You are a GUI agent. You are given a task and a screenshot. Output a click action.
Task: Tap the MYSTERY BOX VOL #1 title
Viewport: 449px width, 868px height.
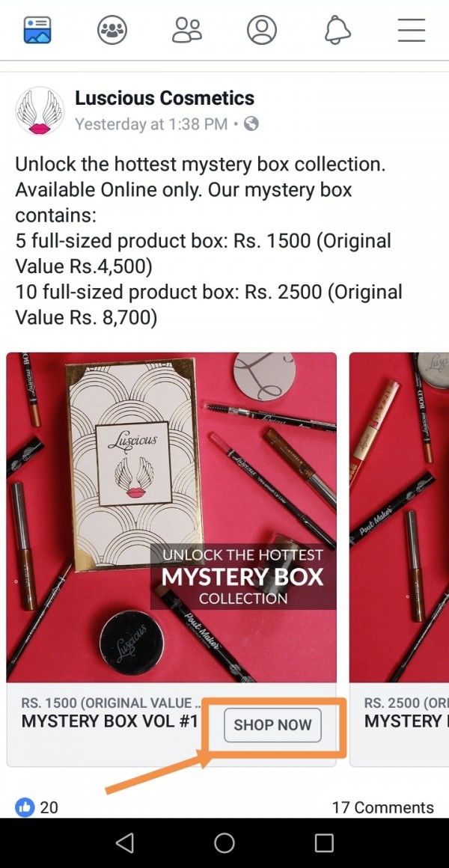tap(109, 721)
